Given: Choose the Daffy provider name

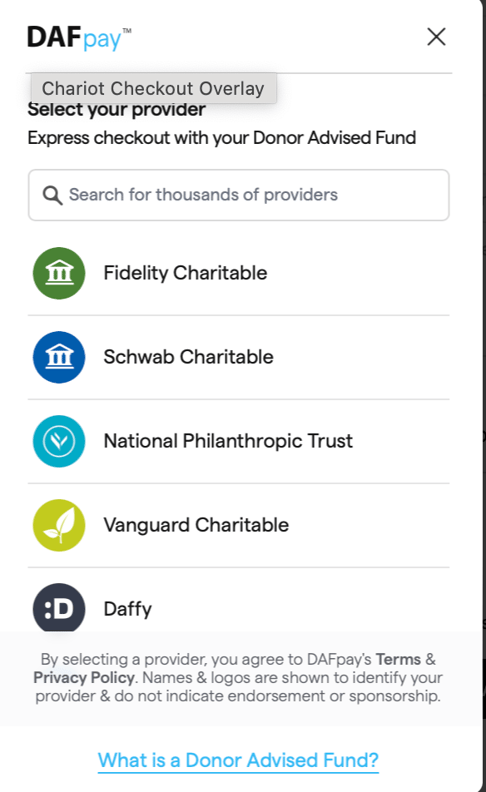Looking at the screenshot, I should [x=127, y=609].
